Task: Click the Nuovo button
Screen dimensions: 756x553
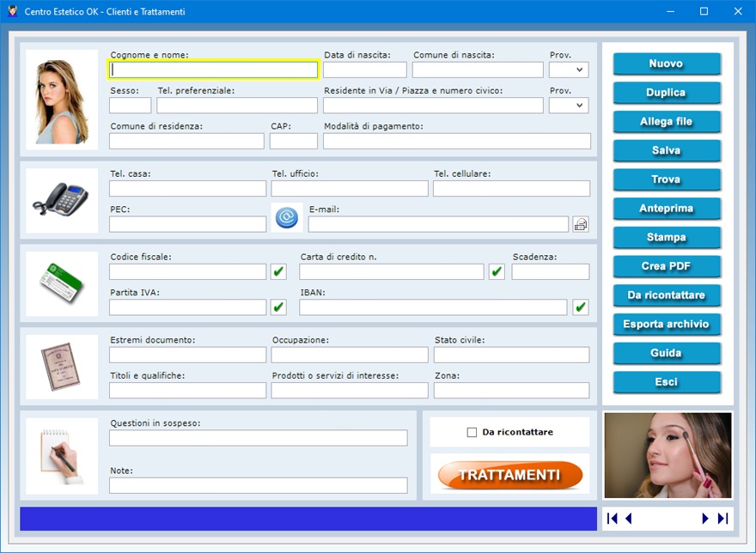Action: tap(667, 64)
